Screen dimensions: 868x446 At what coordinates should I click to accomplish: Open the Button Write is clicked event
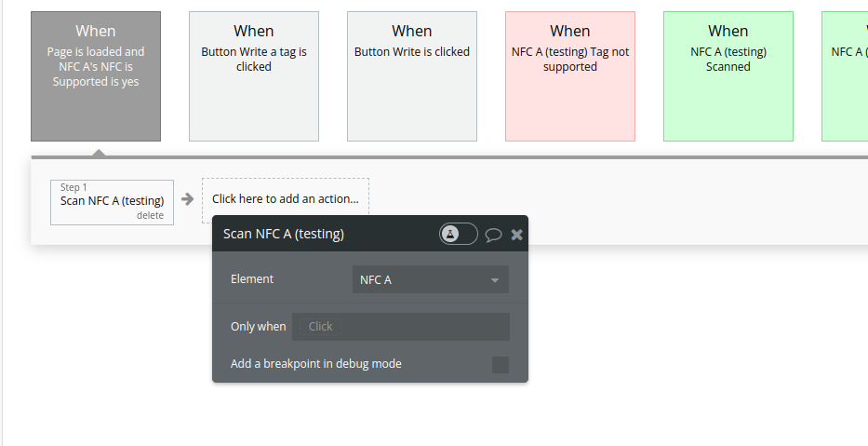412,76
